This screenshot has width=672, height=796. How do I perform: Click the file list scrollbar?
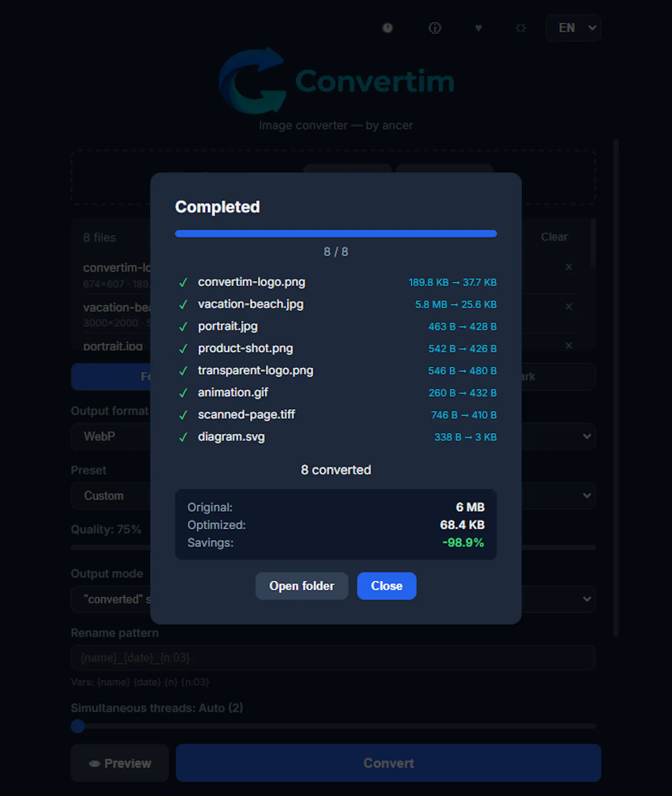[x=593, y=242]
